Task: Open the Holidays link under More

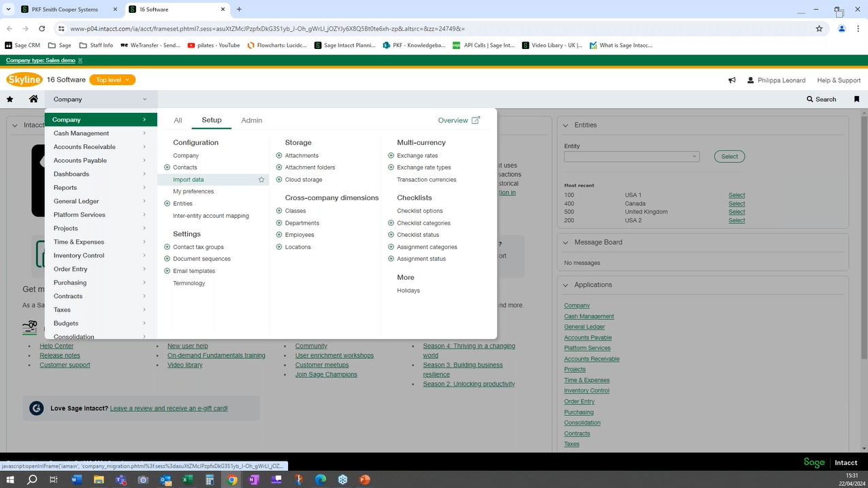Action: (x=408, y=291)
